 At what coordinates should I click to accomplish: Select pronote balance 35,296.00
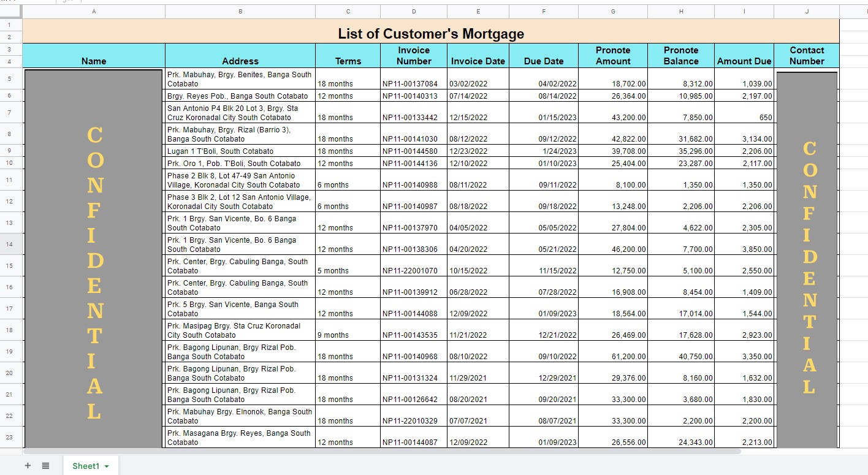click(x=681, y=151)
